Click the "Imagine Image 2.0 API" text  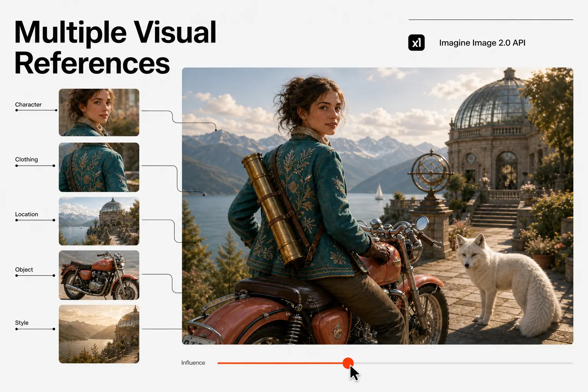tap(482, 43)
